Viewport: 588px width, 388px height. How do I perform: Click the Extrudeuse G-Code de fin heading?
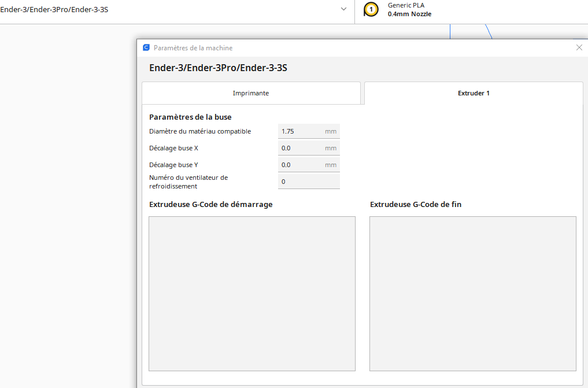click(x=416, y=204)
